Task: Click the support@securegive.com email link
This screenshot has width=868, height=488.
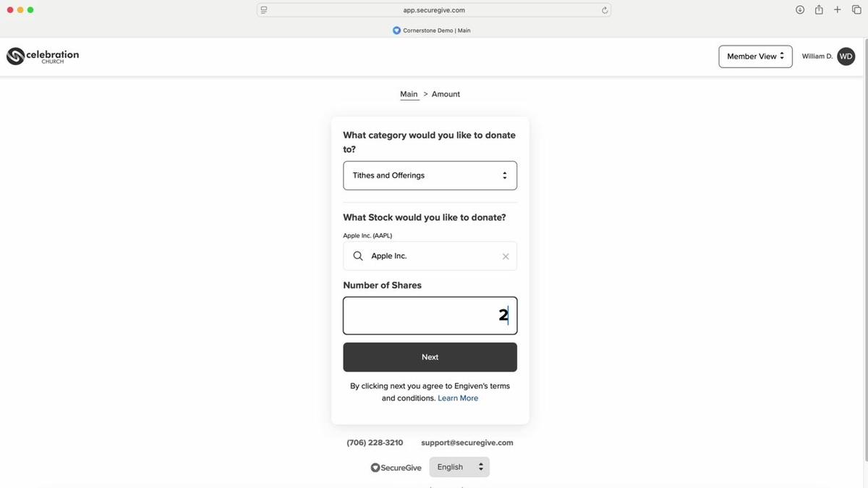Action: (x=467, y=442)
